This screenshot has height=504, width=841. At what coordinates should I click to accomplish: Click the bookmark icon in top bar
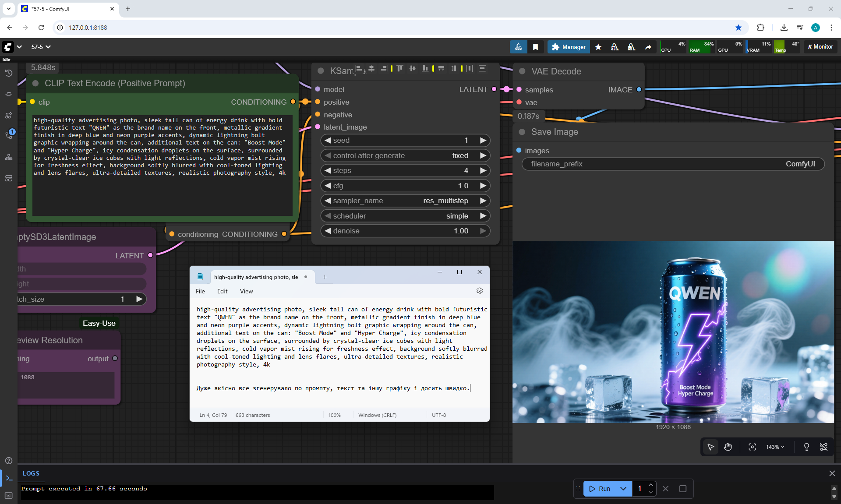[535, 47]
